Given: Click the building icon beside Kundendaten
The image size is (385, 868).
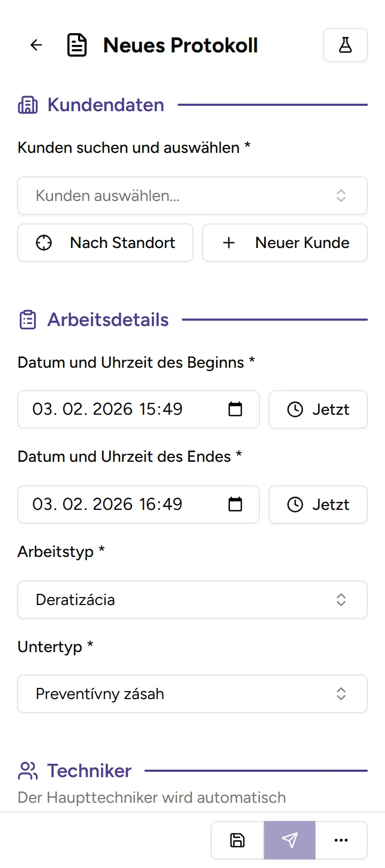Looking at the screenshot, I should click(x=28, y=105).
